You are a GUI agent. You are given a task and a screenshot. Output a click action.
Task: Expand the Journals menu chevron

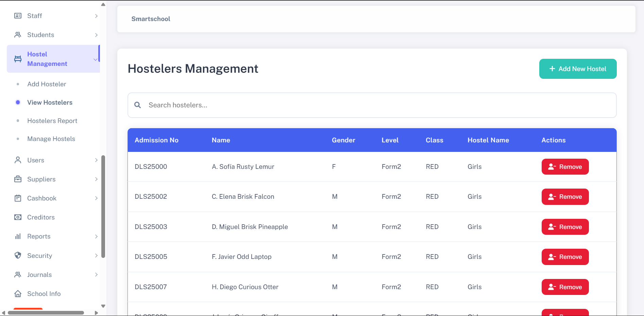96,275
